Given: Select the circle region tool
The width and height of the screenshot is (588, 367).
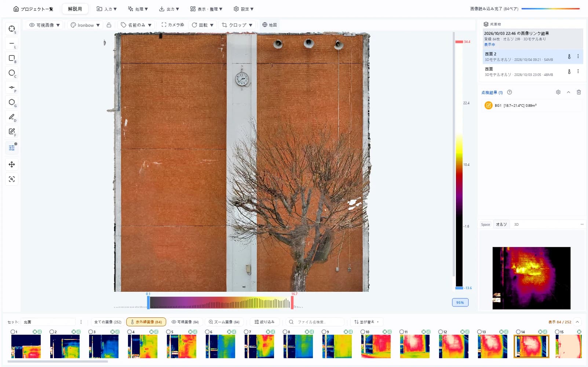Looking at the screenshot, I should 12,73.
